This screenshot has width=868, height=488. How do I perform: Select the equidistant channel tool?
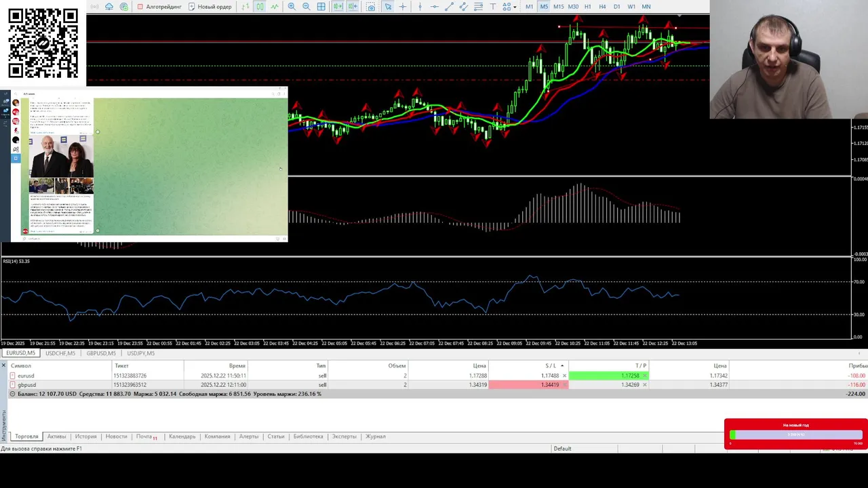click(x=463, y=6)
